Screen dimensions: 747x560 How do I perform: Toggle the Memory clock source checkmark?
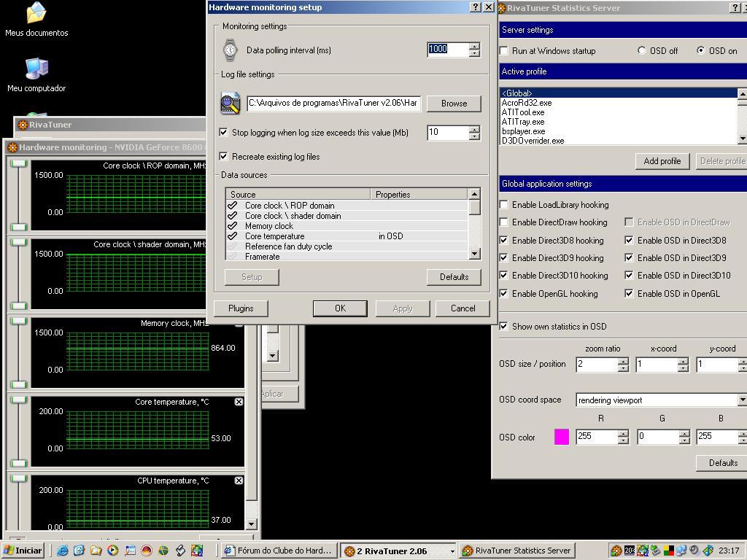[233, 226]
